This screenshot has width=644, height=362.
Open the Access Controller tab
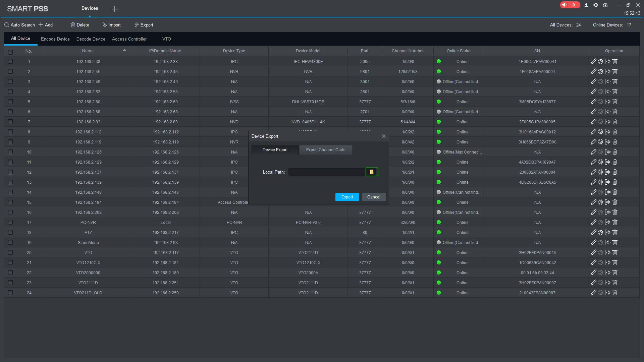coord(129,39)
